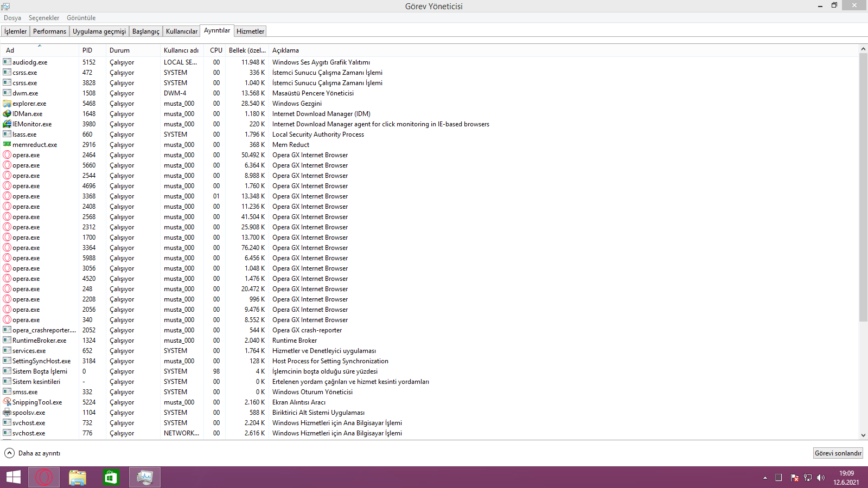Click the SnippingTool.exe scissors icon
868x488 pixels.
pos(7,402)
